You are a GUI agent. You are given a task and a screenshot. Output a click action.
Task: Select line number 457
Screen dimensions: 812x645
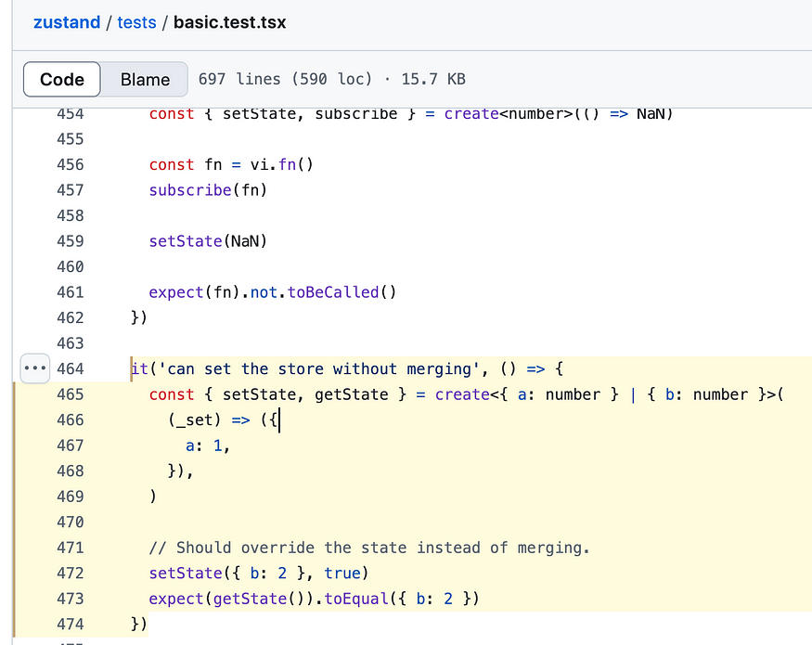(70, 189)
